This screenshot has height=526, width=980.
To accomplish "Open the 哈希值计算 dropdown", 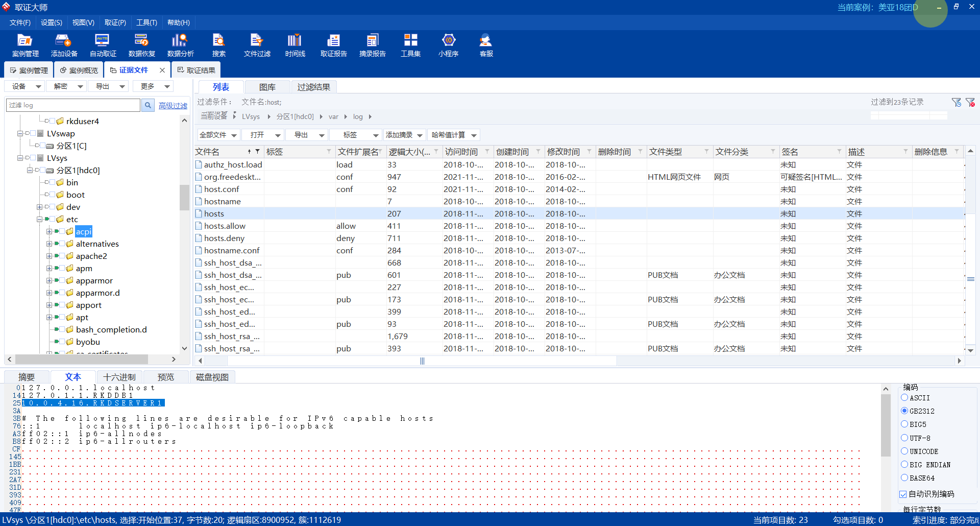I will coord(454,135).
